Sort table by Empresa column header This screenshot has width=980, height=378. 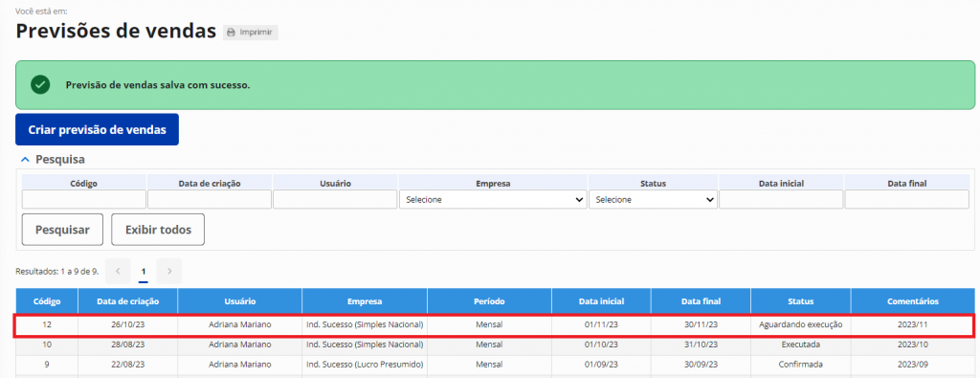click(x=365, y=301)
